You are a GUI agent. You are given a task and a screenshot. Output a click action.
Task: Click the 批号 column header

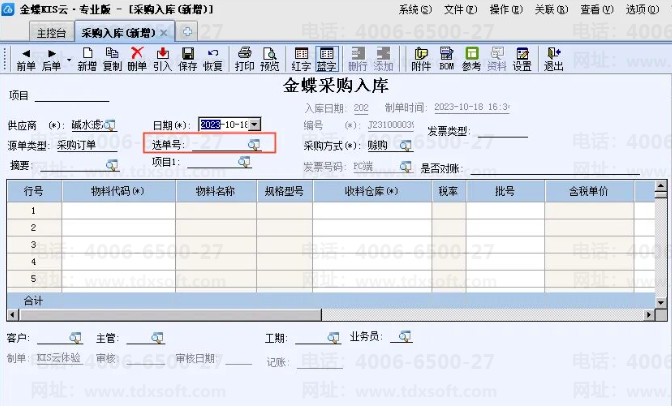(x=505, y=191)
